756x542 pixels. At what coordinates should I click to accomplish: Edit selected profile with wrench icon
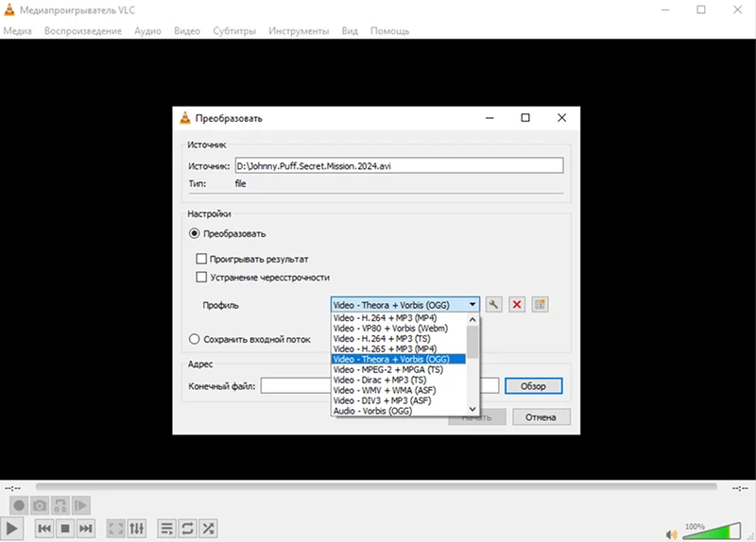[493, 304]
